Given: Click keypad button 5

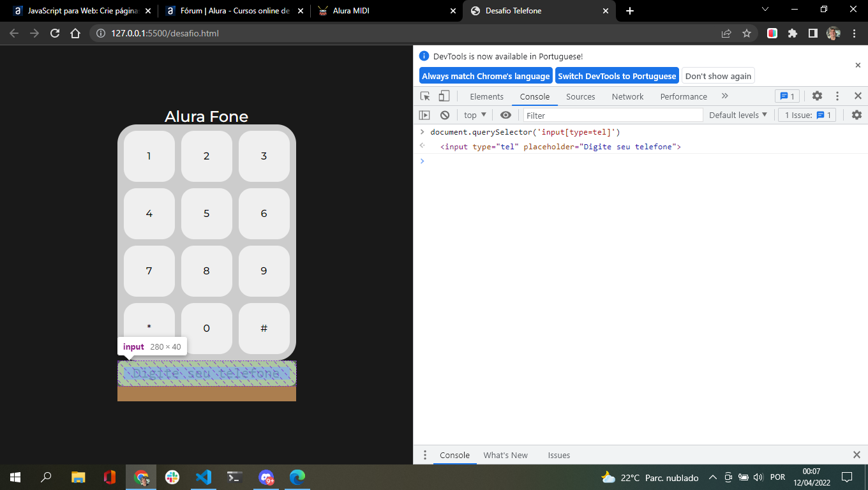Looking at the screenshot, I should [207, 214].
